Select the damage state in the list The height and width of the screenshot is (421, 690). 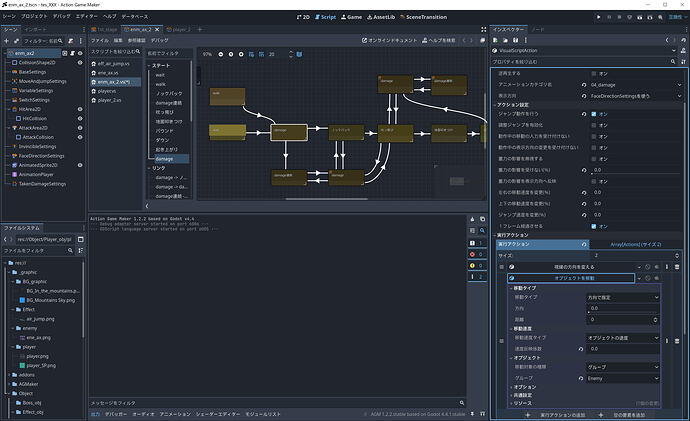(x=164, y=159)
